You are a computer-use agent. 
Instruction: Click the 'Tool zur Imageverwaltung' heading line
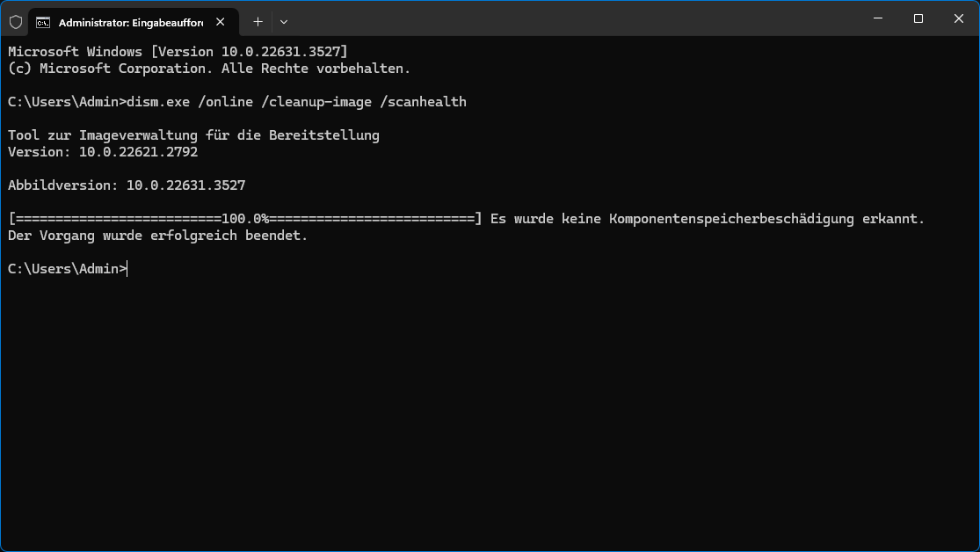pyautogui.click(x=193, y=135)
